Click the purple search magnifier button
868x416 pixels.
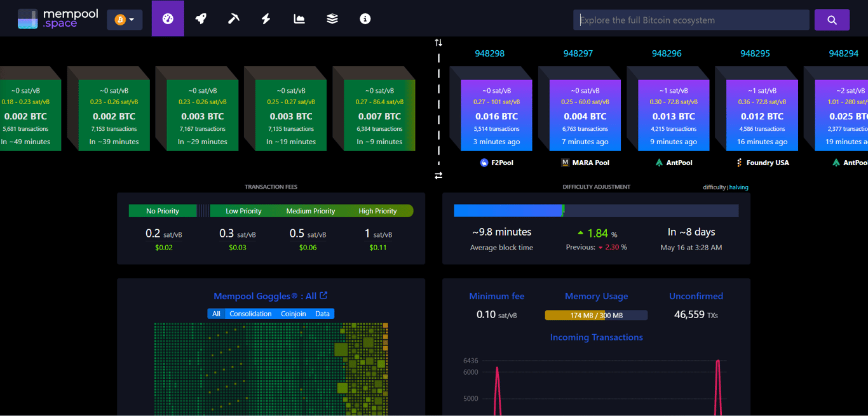click(832, 20)
